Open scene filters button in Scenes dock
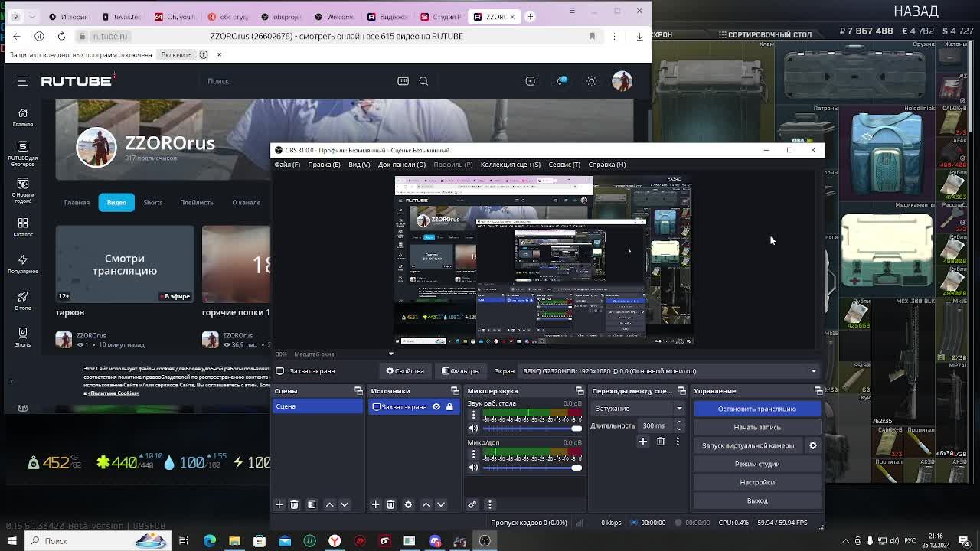This screenshot has height=551, width=980. (312, 504)
